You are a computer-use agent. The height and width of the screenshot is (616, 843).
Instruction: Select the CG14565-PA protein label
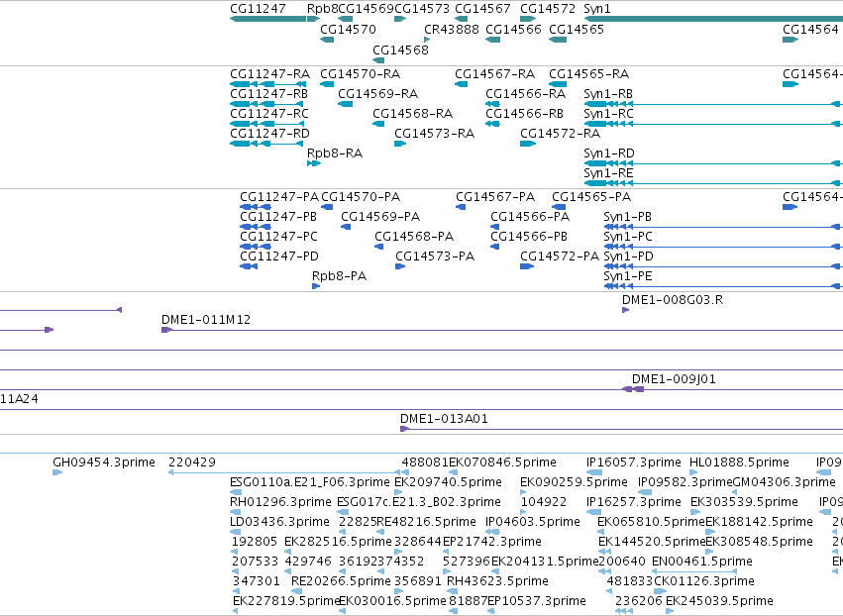click(x=591, y=197)
